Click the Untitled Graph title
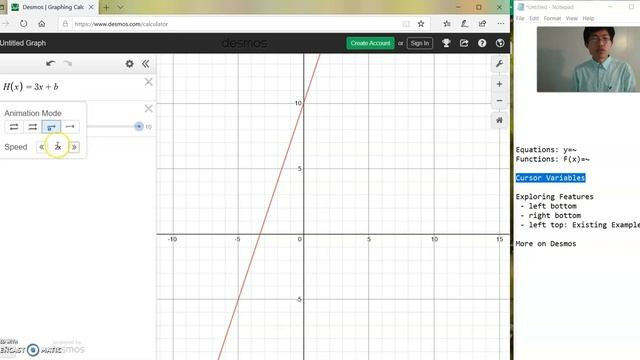 tap(23, 43)
